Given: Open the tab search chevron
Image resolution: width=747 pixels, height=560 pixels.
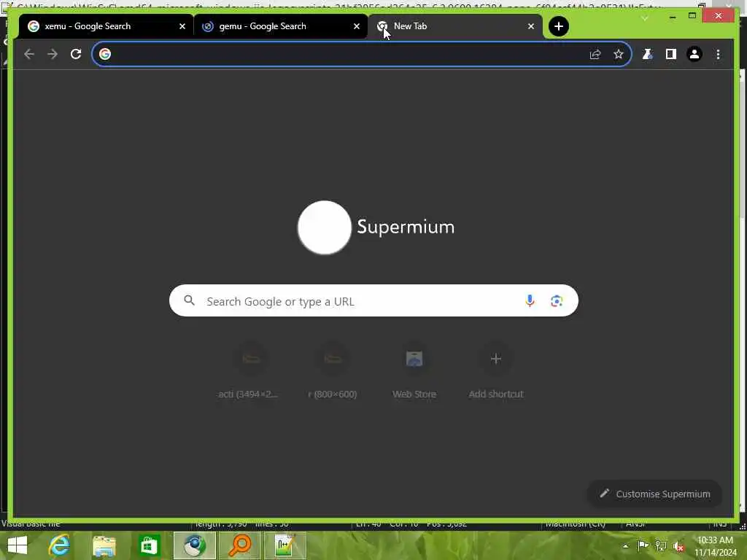Looking at the screenshot, I should click(645, 18).
